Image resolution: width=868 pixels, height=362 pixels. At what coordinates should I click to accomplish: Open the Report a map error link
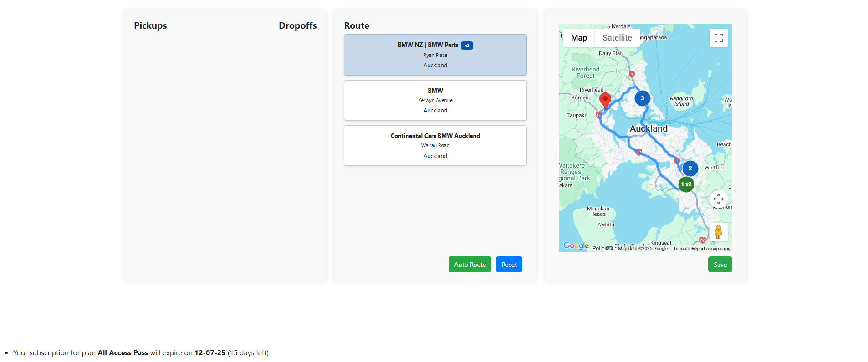click(x=710, y=249)
